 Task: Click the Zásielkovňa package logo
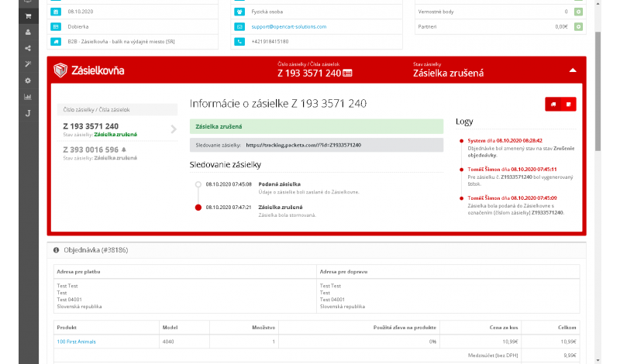pos(60,70)
